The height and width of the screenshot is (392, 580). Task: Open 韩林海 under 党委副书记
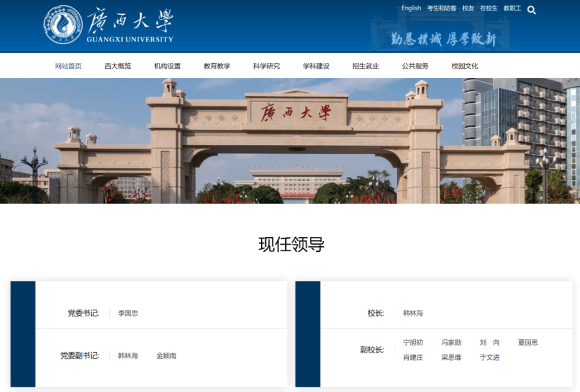[128, 356]
